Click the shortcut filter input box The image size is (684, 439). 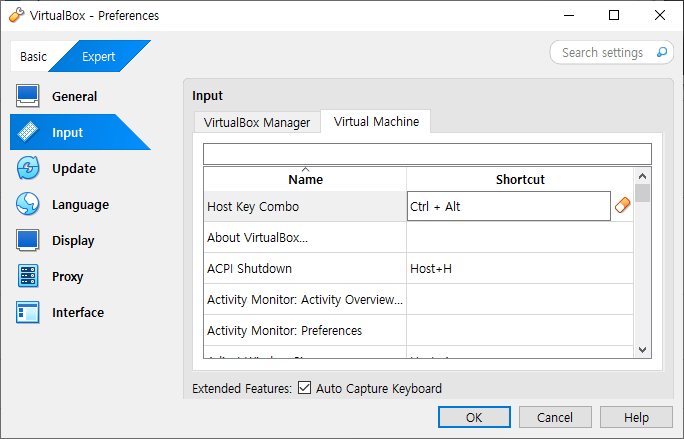coord(428,154)
